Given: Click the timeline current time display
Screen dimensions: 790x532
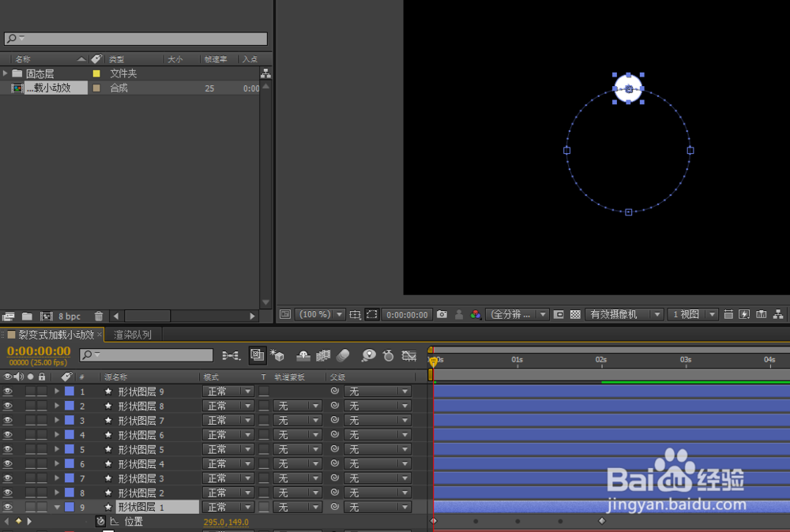Looking at the screenshot, I should coord(39,351).
